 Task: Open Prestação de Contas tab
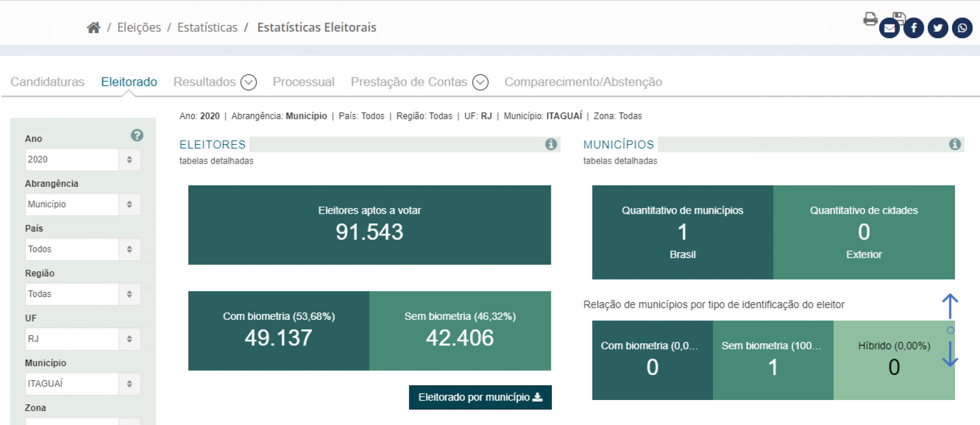coord(409,82)
